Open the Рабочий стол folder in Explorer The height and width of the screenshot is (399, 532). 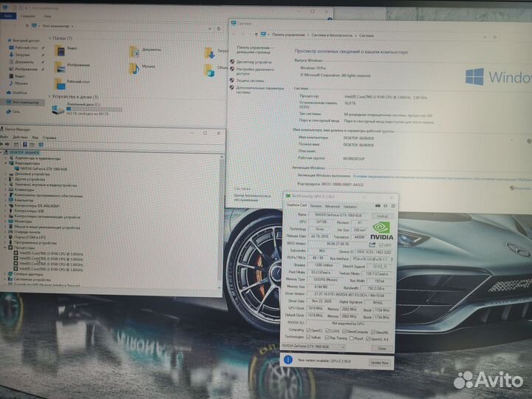click(61, 83)
